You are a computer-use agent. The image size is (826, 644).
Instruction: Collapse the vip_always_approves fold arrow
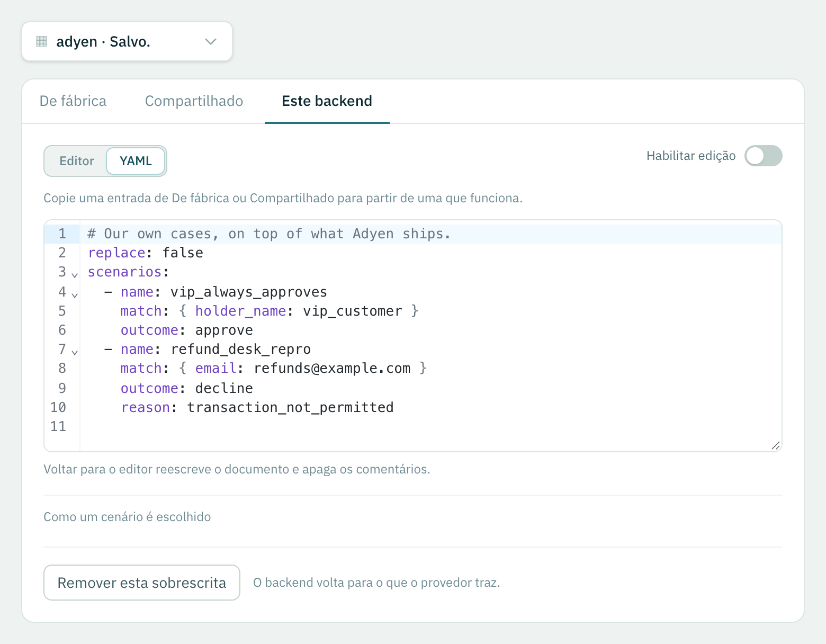tap(75, 294)
